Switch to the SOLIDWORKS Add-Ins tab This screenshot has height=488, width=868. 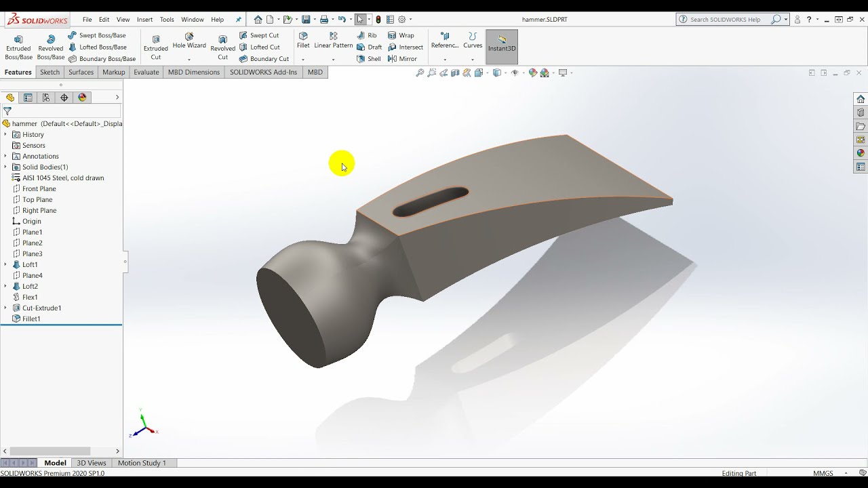263,72
